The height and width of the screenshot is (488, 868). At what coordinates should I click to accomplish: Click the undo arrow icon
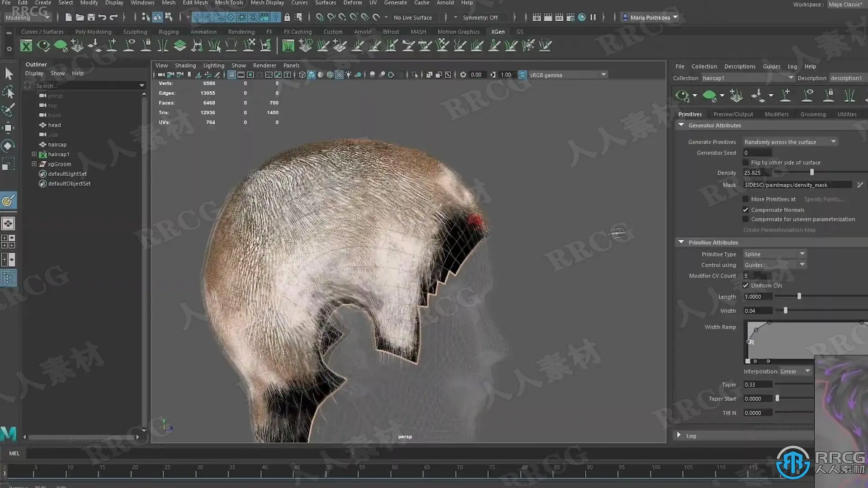pos(102,17)
